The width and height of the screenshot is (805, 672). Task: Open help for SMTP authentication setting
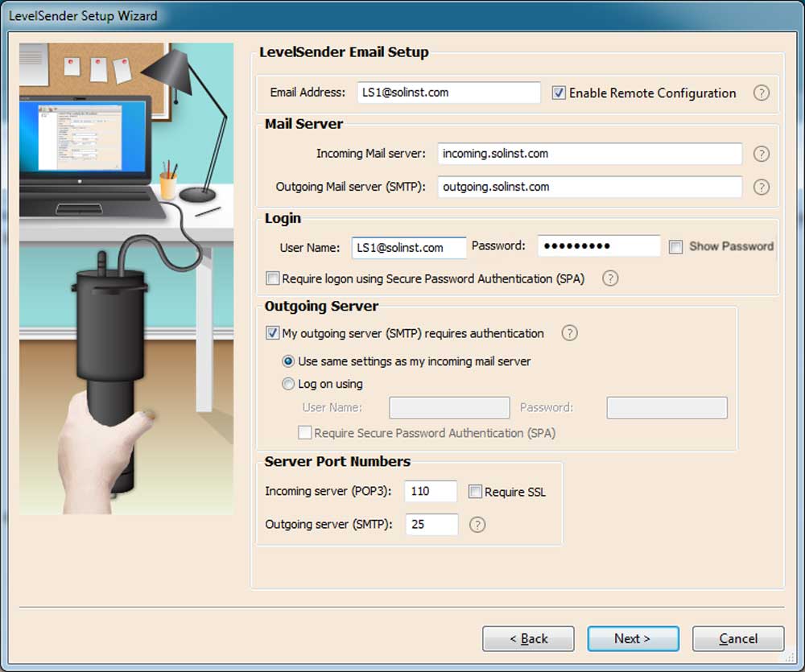569,332
